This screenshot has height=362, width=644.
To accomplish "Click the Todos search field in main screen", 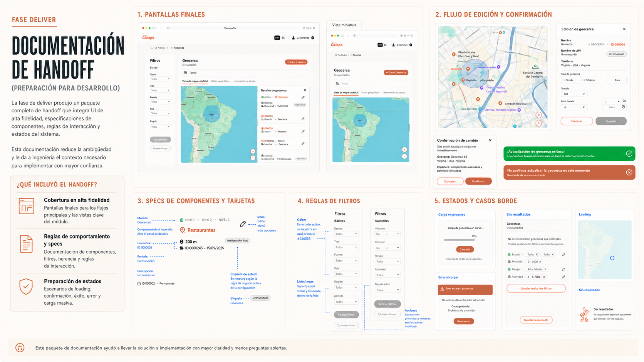I will pos(245,73).
